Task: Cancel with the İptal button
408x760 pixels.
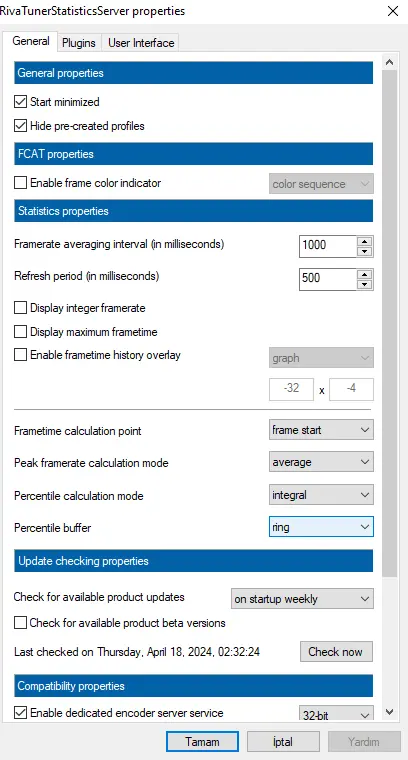Action: [x=283, y=742]
